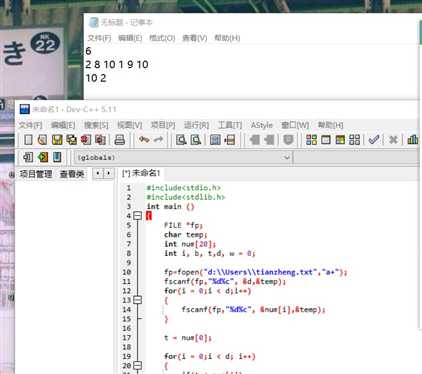Rebuild all using the four-squares icon
Image resolution: width=422 pixels, height=374 pixels.
pyautogui.click(x=354, y=140)
